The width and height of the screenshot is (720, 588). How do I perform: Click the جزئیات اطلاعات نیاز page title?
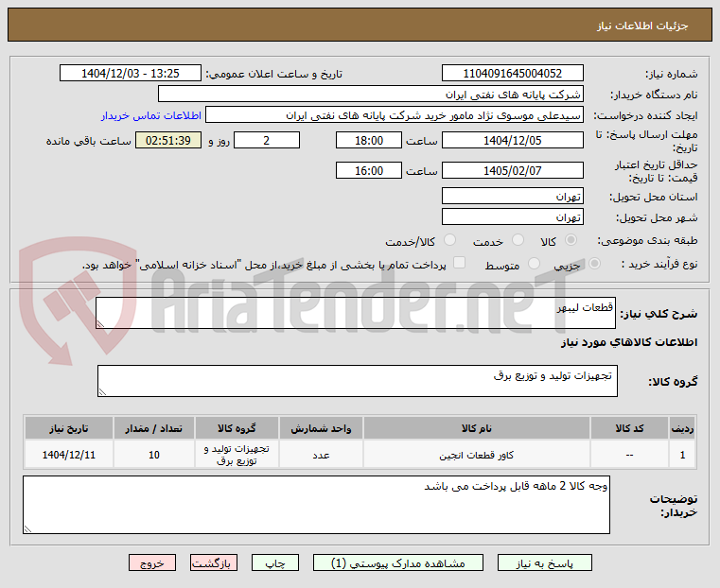[x=642, y=26]
